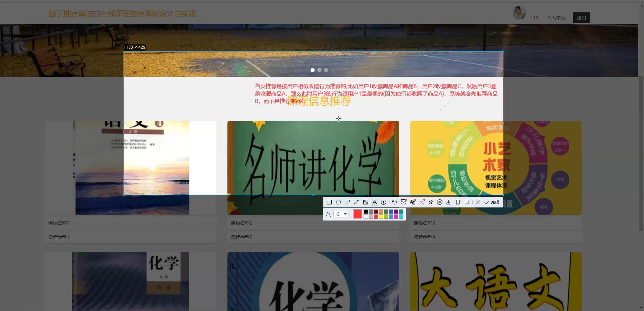644x311 pixels.
Task: Click the scissors capture icon
Action: pos(404,202)
